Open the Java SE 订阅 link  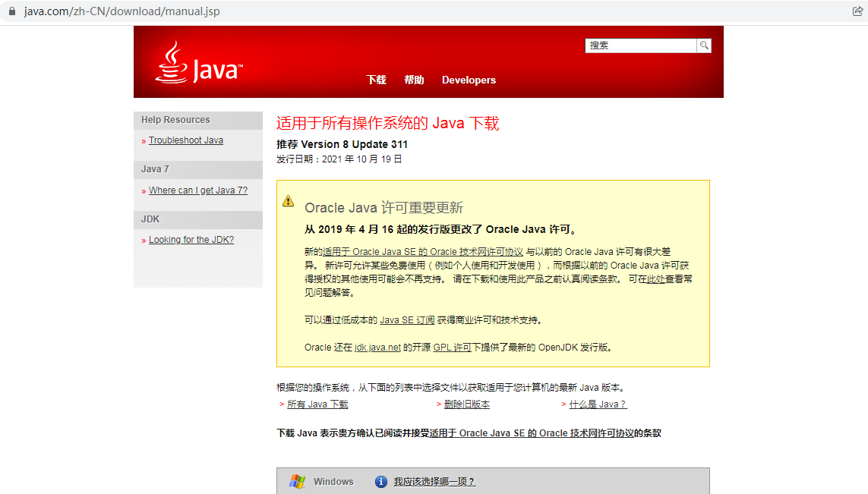408,319
